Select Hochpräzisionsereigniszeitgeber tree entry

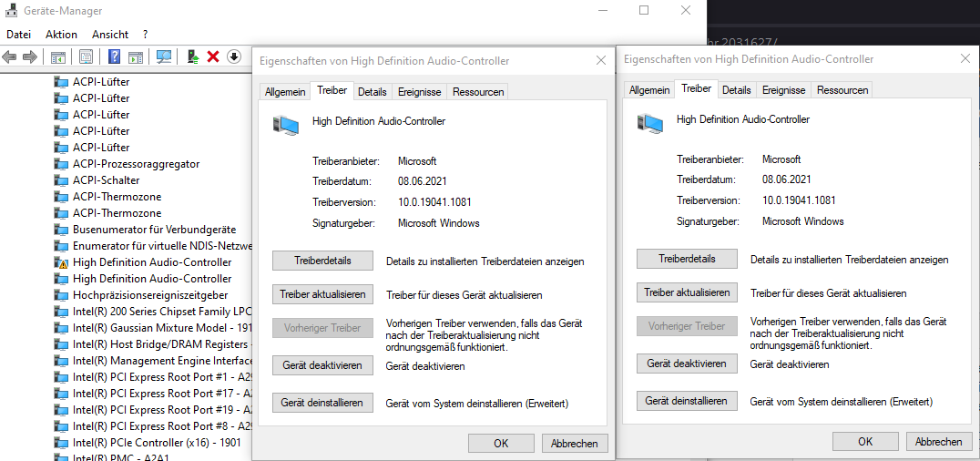click(x=150, y=294)
